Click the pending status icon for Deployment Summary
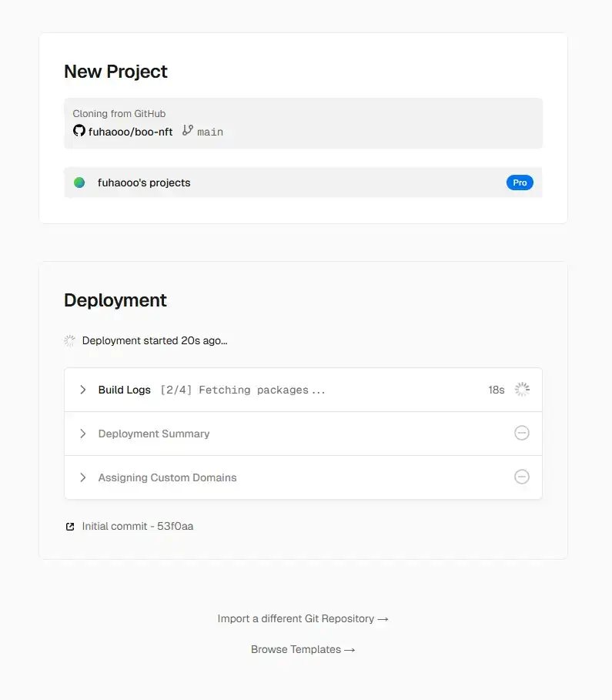This screenshot has width=612, height=700. (x=522, y=433)
